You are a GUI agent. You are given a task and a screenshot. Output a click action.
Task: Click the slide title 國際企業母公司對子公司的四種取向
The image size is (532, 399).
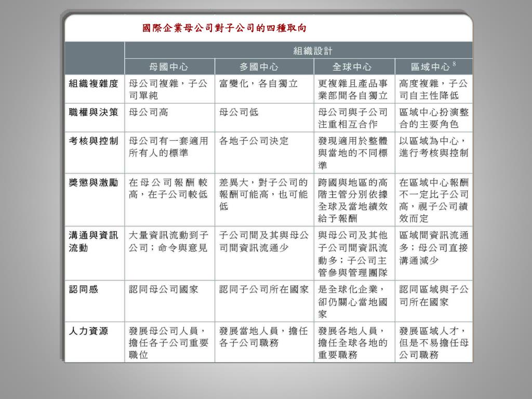[x=224, y=28]
